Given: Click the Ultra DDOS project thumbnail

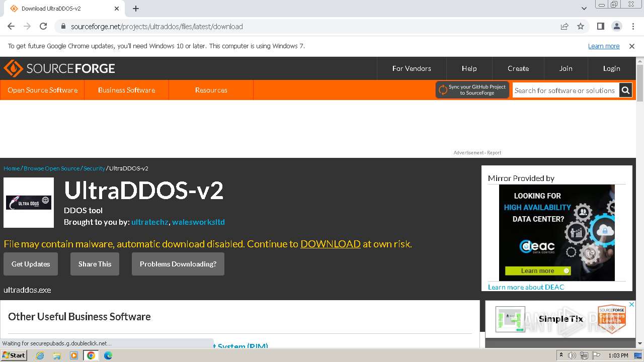Looking at the screenshot, I should coord(29,203).
